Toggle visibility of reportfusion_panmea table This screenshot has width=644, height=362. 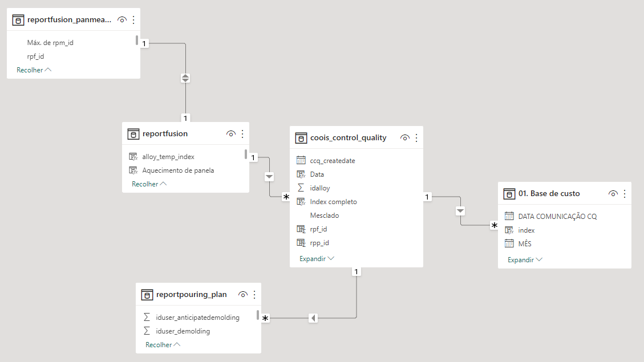(x=122, y=20)
